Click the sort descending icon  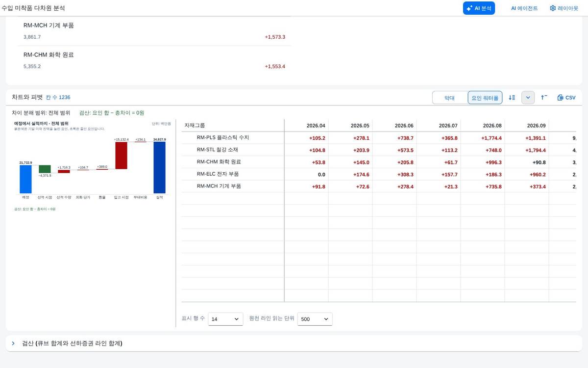[x=512, y=98]
